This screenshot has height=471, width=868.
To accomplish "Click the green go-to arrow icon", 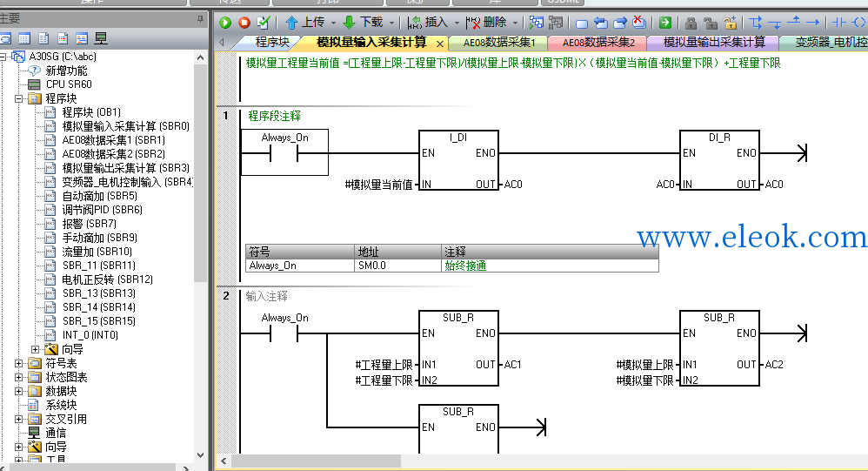I will (665, 23).
